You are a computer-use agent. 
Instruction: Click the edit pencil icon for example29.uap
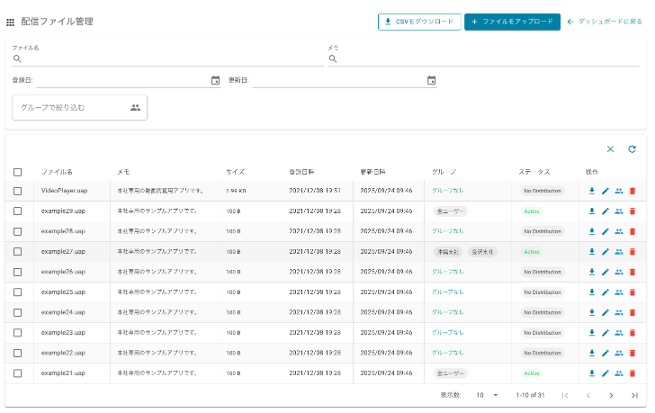[605, 211]
